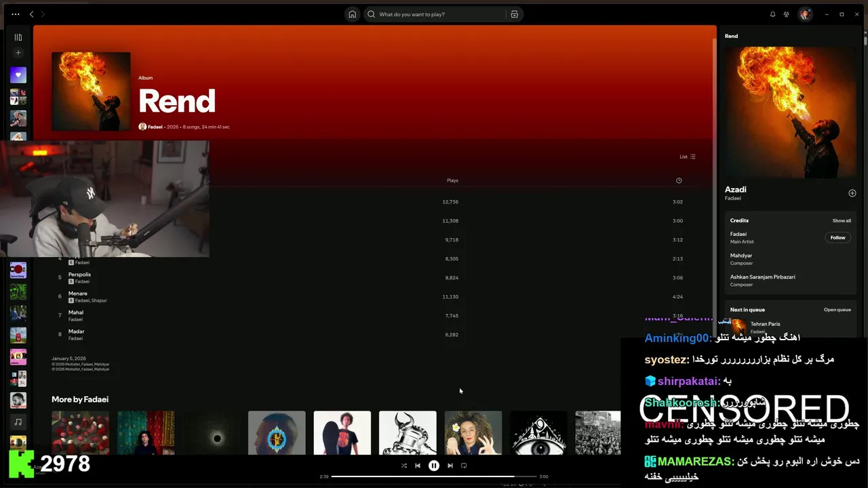Open the Browse icon beside search
The image size is (868, 488).
pos(514,14)
